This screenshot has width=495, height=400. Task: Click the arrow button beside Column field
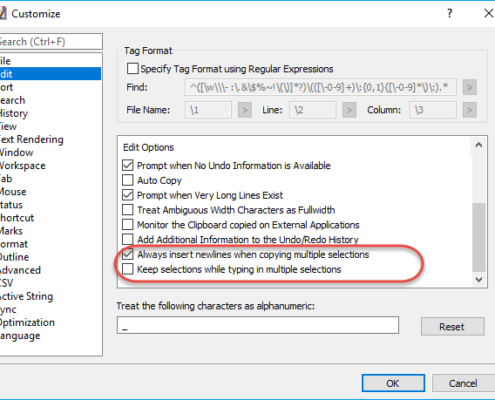[469, 110]
